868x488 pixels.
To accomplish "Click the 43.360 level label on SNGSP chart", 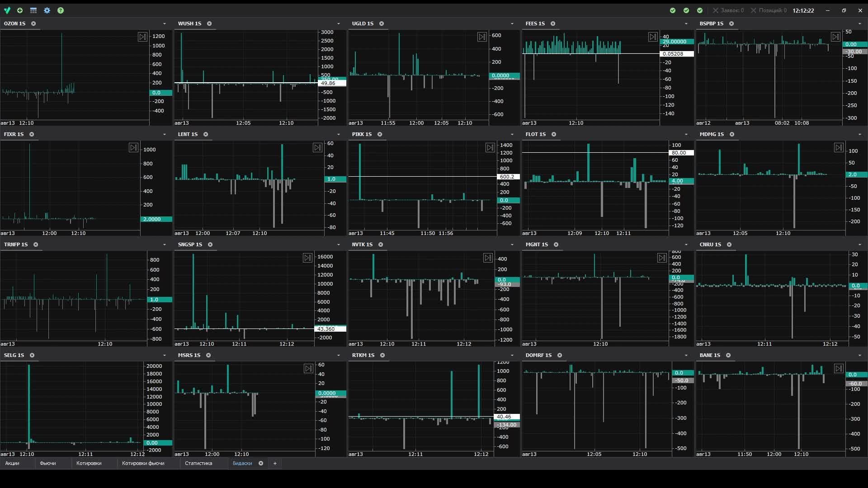I will (x=330, y=329).
